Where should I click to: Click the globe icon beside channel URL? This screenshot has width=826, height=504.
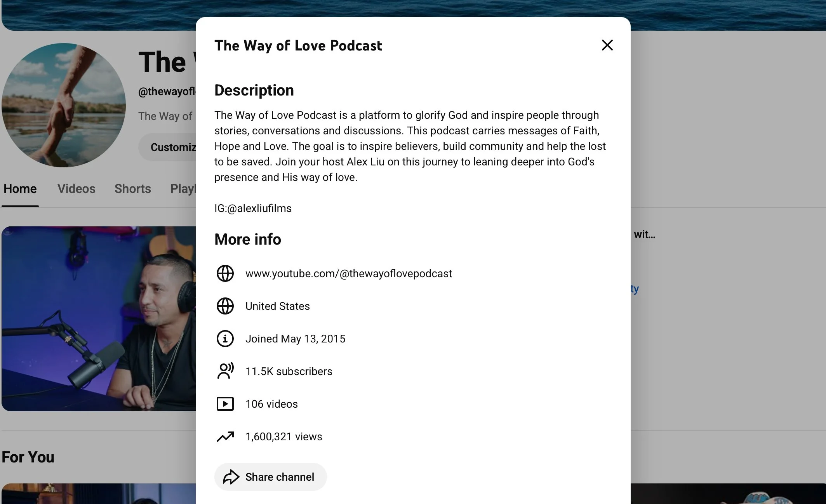point(225,273)
